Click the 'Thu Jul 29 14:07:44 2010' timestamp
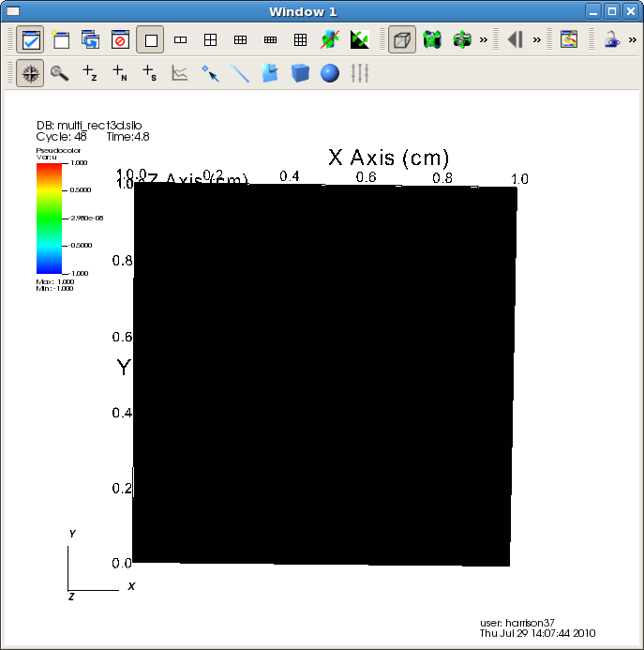 pos(537,633)
